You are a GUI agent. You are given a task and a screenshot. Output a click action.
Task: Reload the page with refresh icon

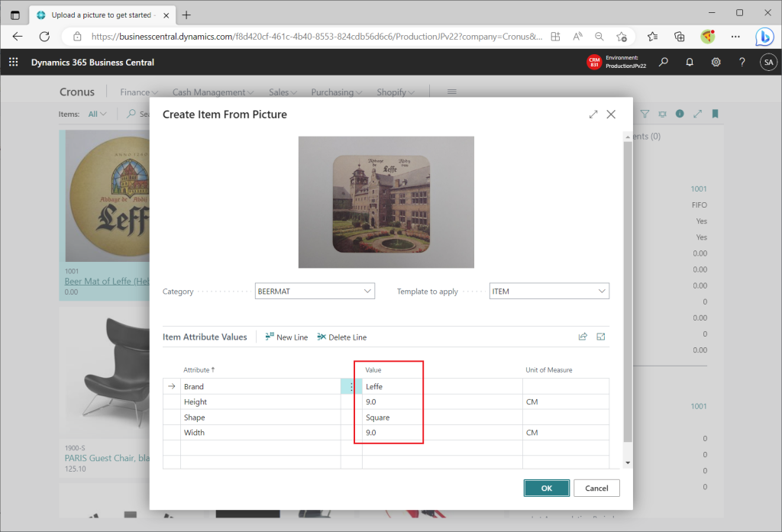(x=44, y=37)
